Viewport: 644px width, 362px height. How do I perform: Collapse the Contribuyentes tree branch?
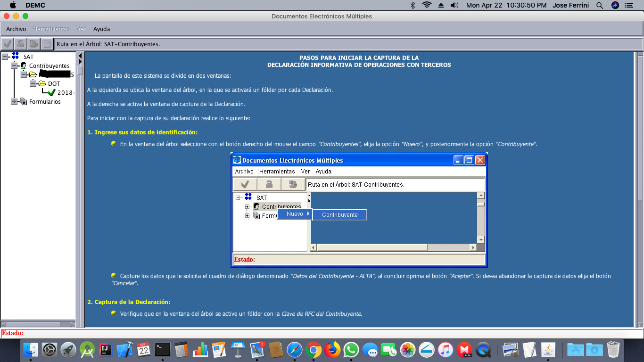tap(14, 66)
